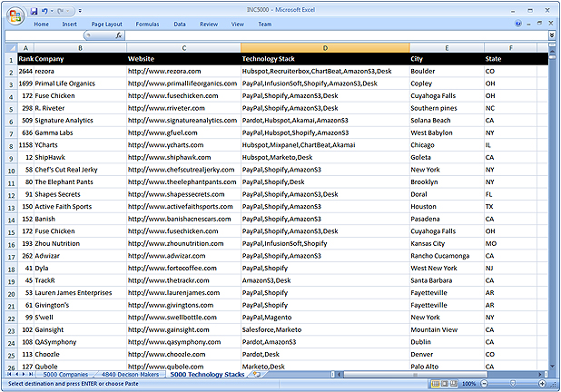Select row 16 header

11,244
